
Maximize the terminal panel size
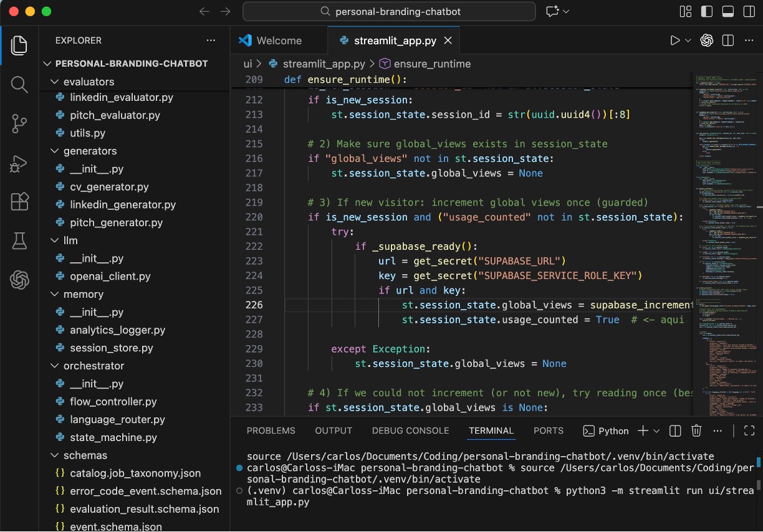click(x=749, y=431)
